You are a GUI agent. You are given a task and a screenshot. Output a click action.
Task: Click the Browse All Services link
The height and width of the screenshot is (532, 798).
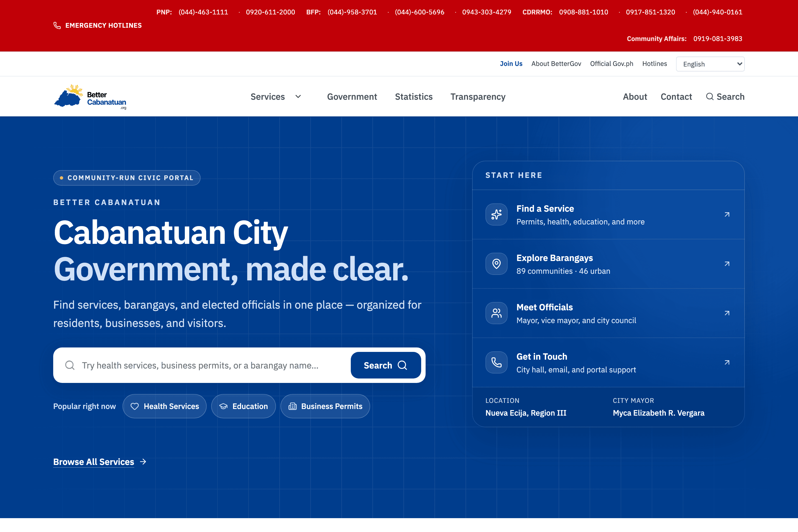94,462
